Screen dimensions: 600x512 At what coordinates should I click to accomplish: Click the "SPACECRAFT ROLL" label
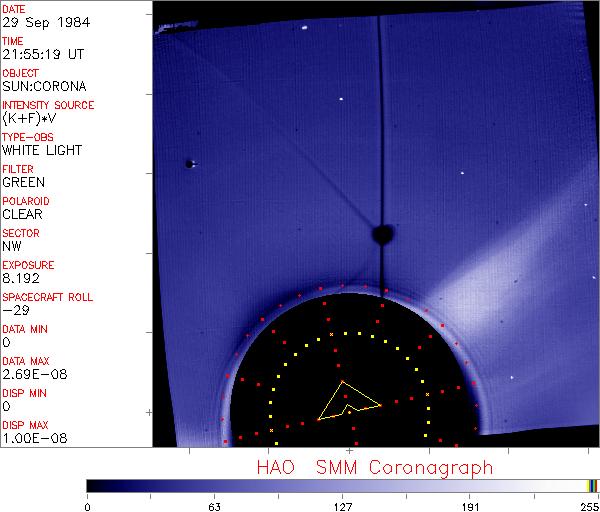coord(45,297)
